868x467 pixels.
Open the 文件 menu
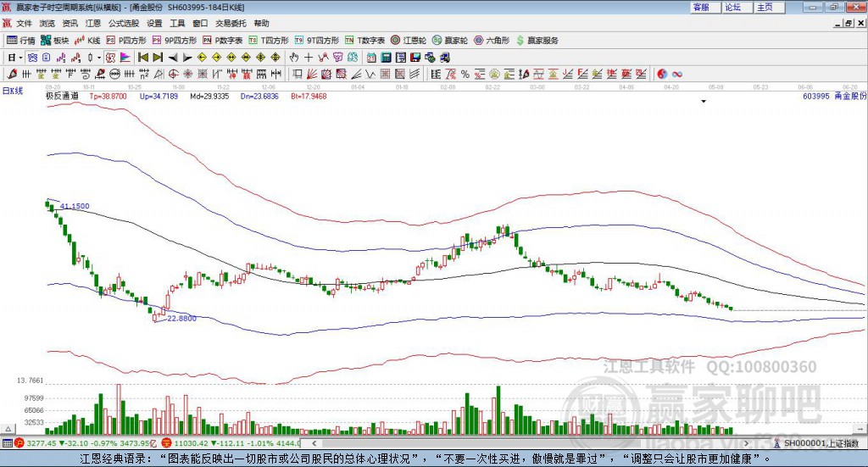(x=25, y=23)
